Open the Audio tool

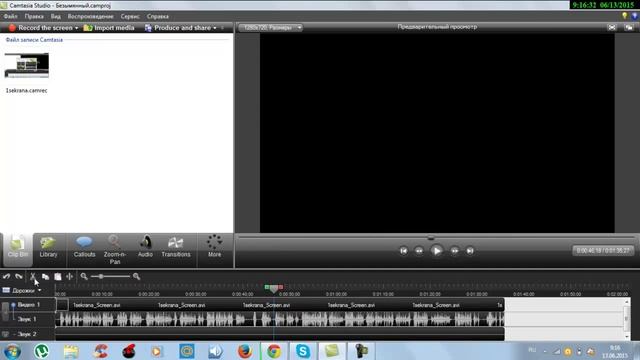(x=145, y=248)
